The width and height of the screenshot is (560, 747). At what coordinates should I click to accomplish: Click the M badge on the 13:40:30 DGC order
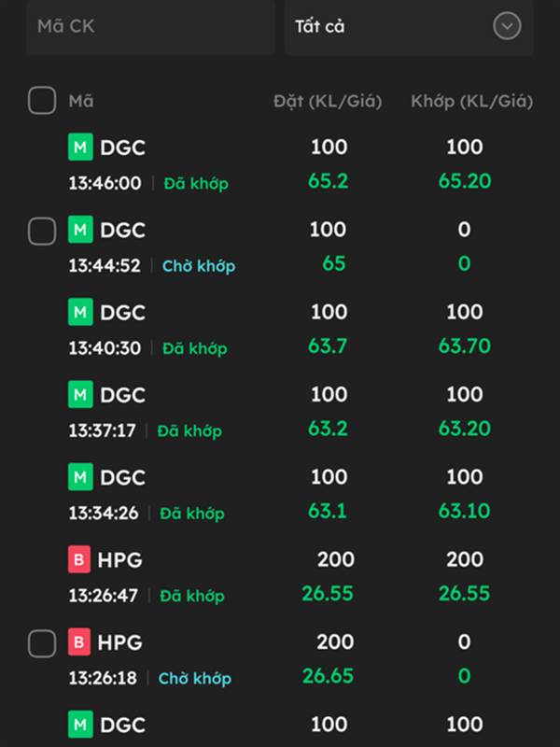click(80, 312)
